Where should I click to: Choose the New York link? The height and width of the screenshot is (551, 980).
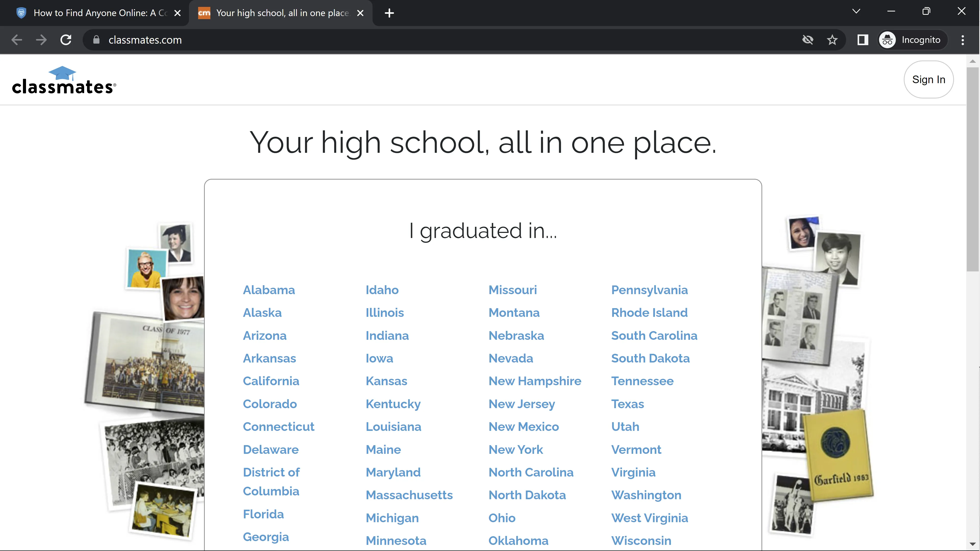[515, 449]
